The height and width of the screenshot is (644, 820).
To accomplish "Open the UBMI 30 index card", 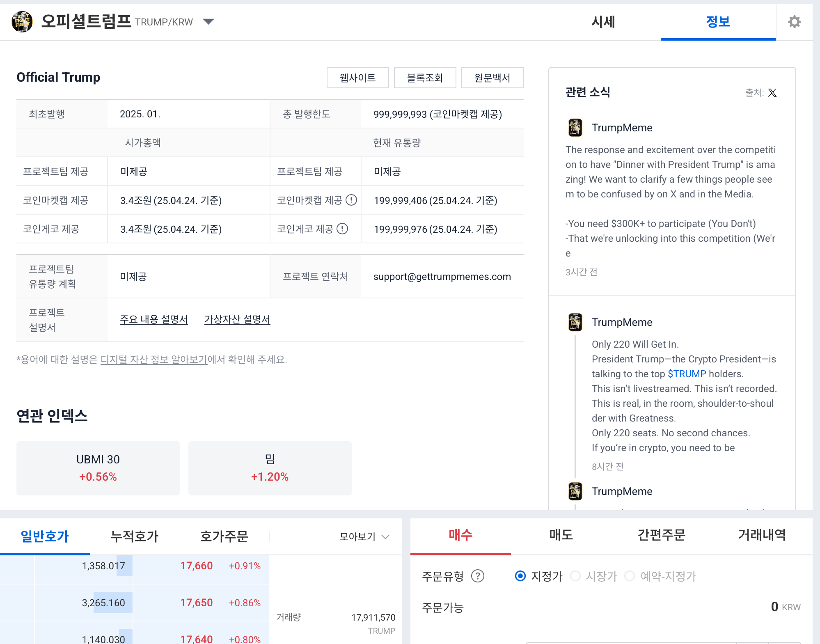I will (98, 468).
